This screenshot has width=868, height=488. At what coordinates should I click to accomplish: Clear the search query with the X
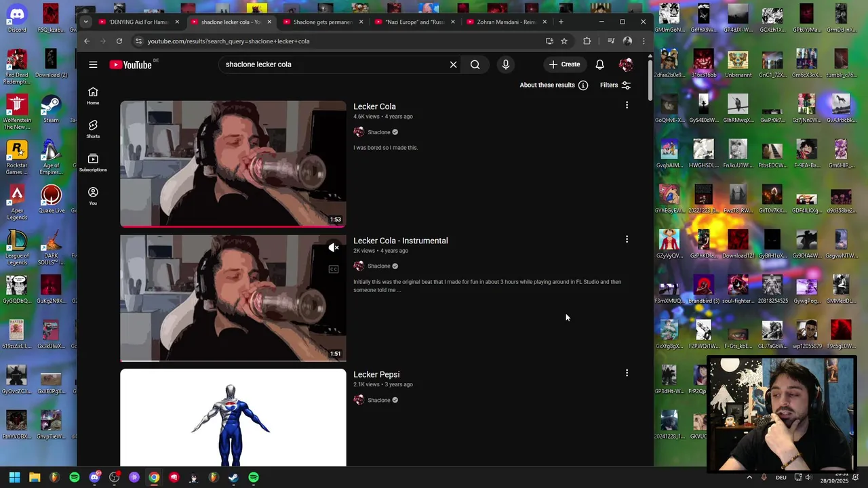[454, 64]
